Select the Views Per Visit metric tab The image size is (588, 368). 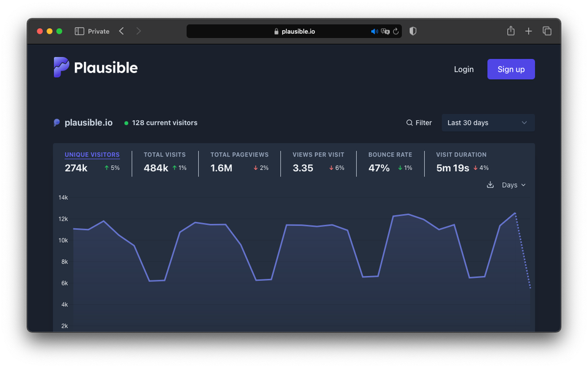click(318, 162)
